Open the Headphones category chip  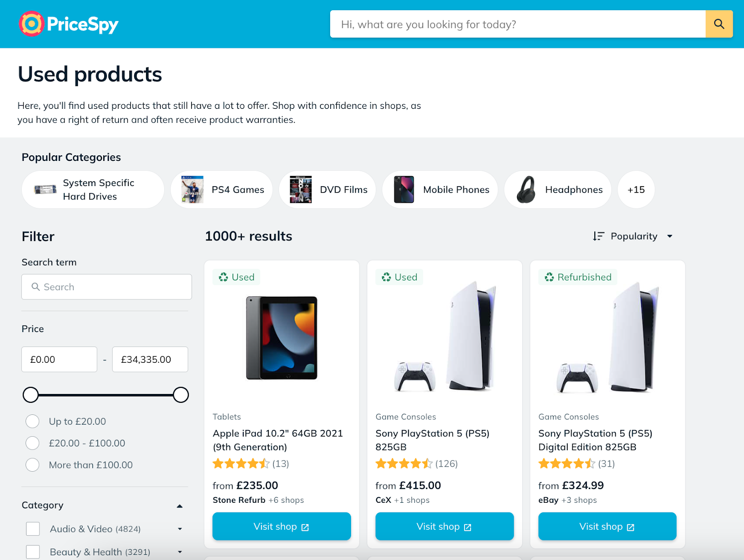click(x=558, y=190)
